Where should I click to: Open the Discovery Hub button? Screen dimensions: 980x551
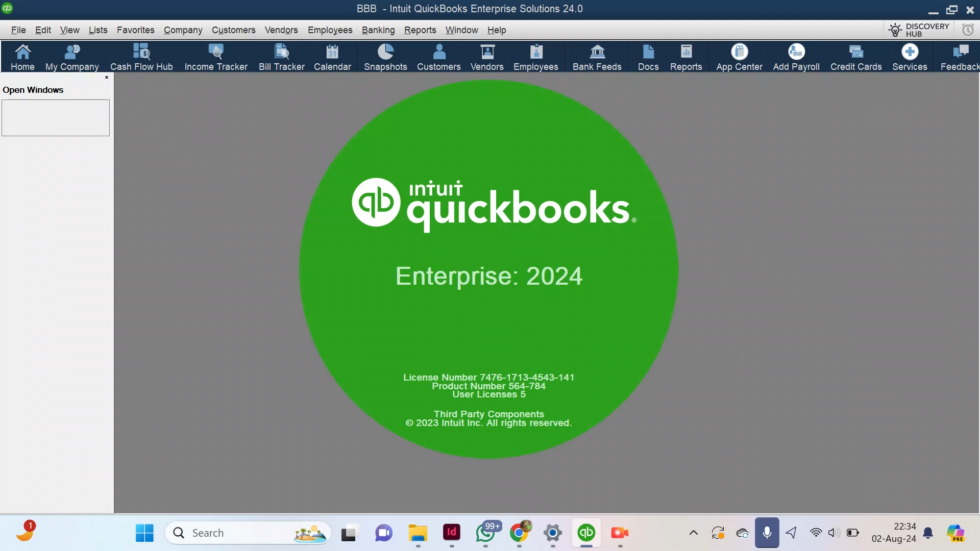919,30
